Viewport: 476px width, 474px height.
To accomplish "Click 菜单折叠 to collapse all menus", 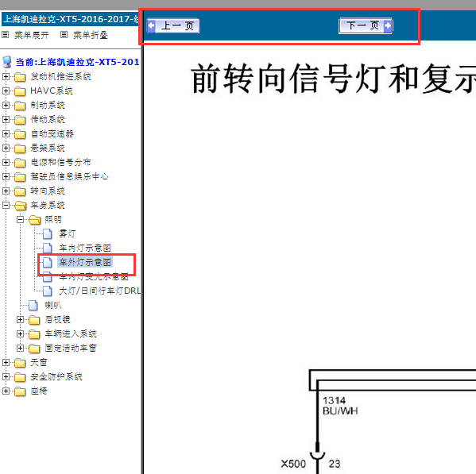I will (x=91, y=35).
